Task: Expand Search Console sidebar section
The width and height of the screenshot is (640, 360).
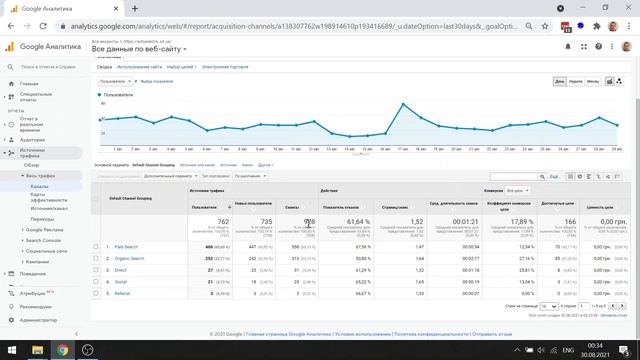Action: [42, 240]
